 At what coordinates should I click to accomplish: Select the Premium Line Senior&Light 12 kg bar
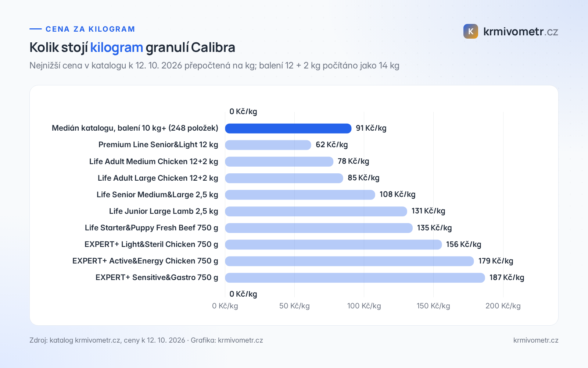coord(268,145)
